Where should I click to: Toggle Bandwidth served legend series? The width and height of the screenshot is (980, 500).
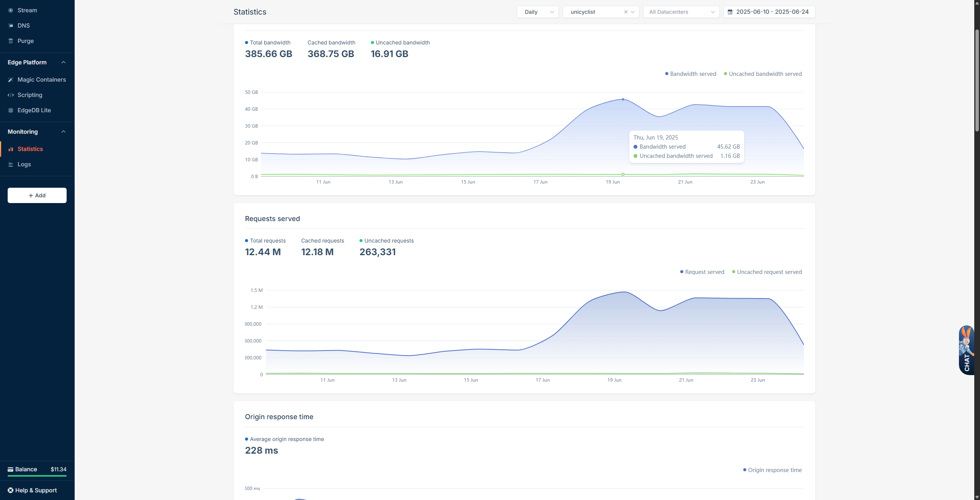click(691, 74)
